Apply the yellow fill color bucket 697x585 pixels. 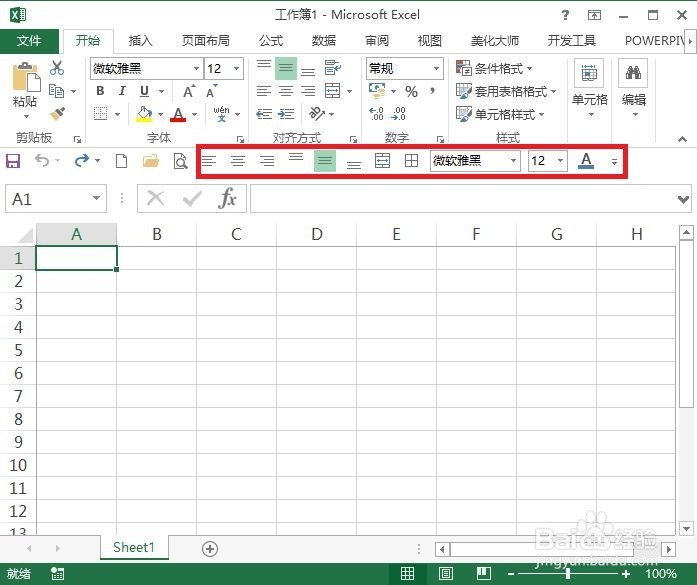click(x=144, y=114)
